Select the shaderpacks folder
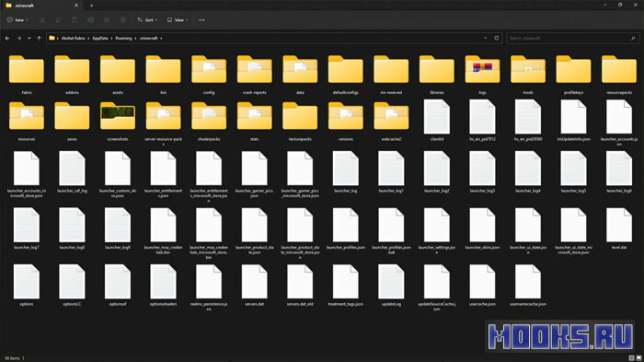The height and width of the screenshot is (362, 644). point(209,121)
